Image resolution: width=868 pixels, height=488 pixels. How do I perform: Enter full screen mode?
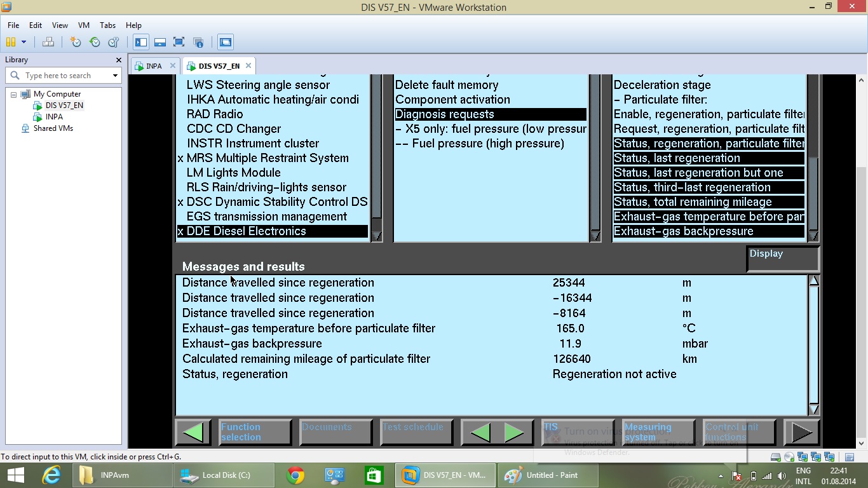coord(179,42)
